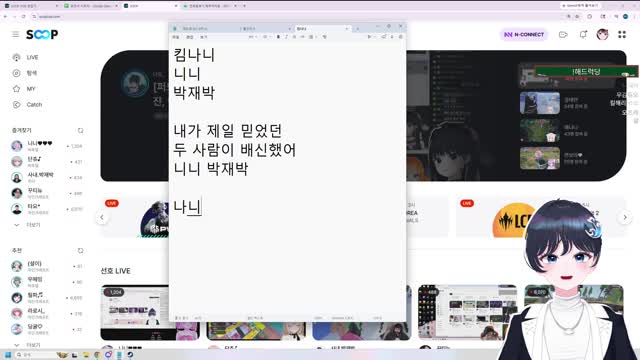Toggle bold in the notepad toolbar
640x360 pixels.
pyautogui.click(x=278, y=37)
